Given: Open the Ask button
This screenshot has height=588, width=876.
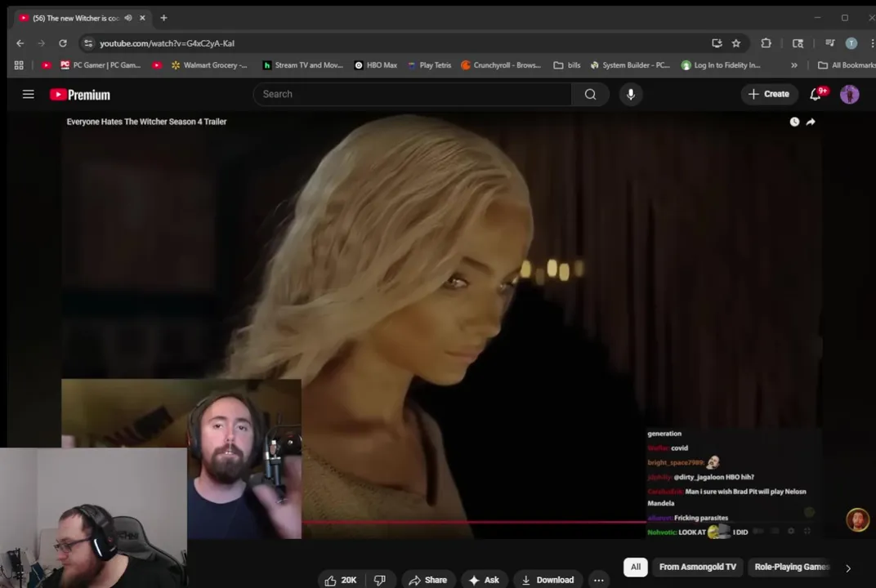Looking at the screenshot, I should tap(484, 580).
